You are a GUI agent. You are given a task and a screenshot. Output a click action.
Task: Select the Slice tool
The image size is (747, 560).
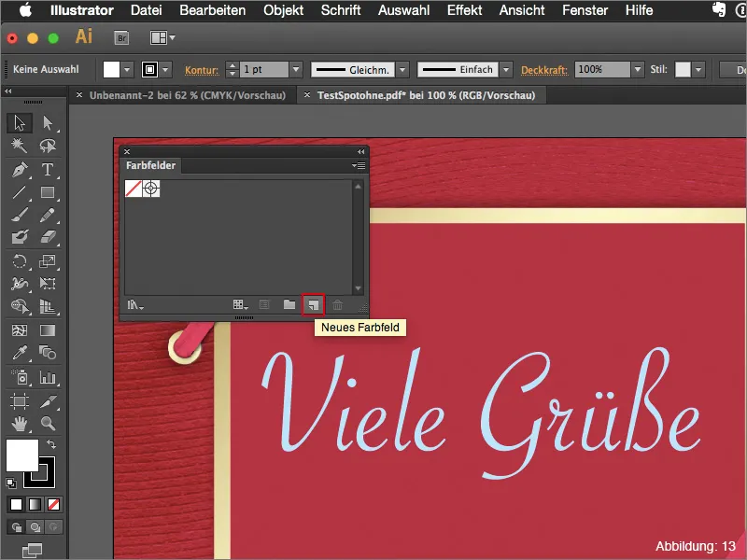pos(48,401)
